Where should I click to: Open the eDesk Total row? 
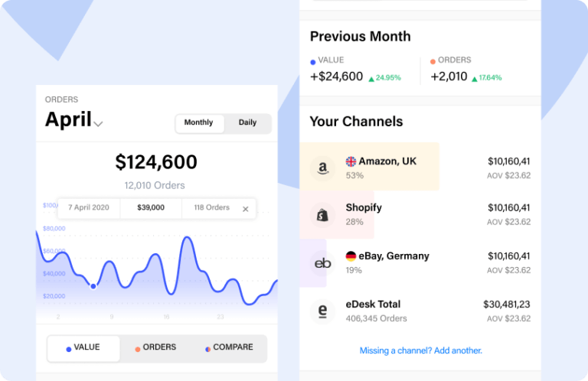point(420,311)
